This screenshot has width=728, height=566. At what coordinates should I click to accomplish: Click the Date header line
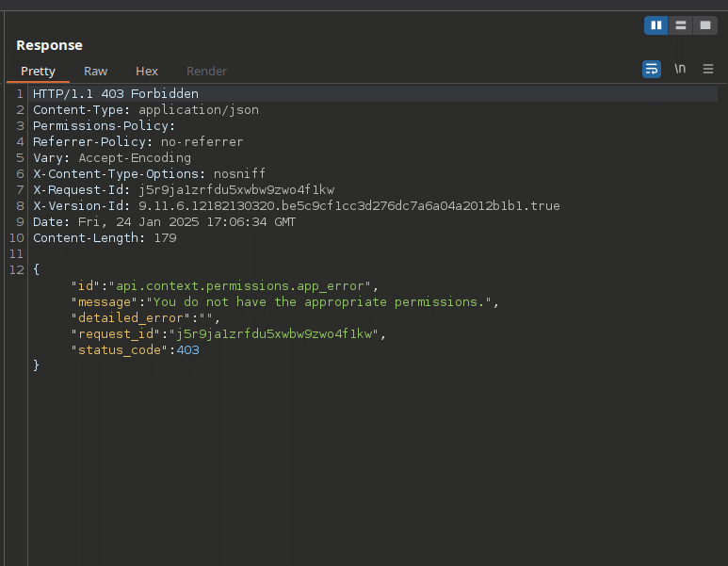click(x=164, y=222)
